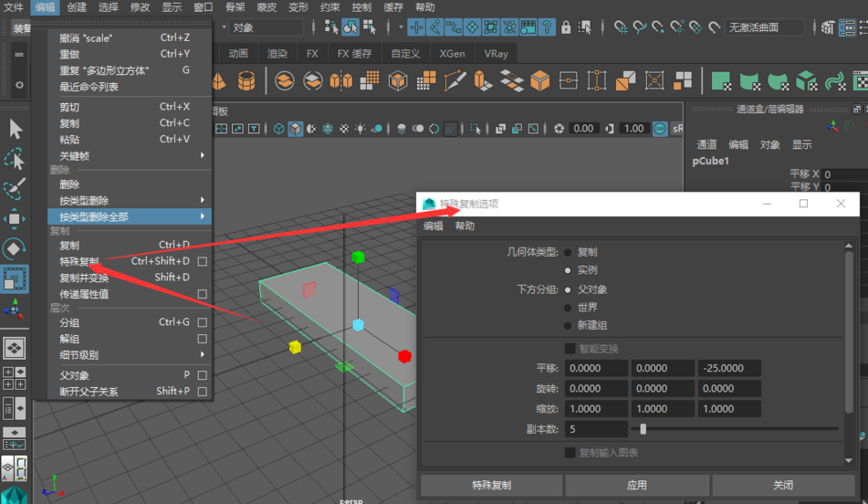Choose the 世界 (World) grouping option

(x=569, y=308)
